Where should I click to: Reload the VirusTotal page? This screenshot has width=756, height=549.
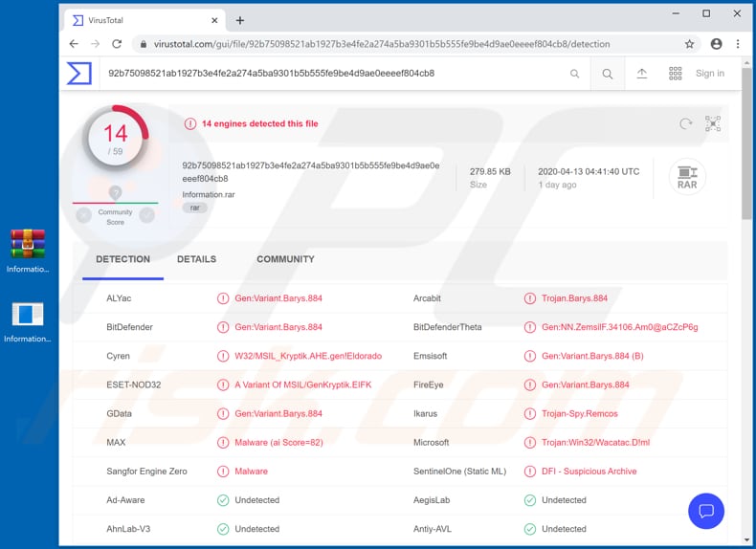[x=117, y=44]
